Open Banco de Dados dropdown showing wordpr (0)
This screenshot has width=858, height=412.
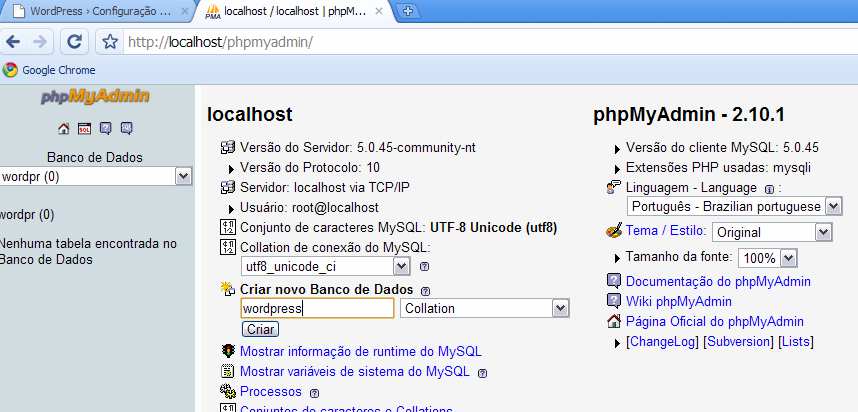coord(95,176)
